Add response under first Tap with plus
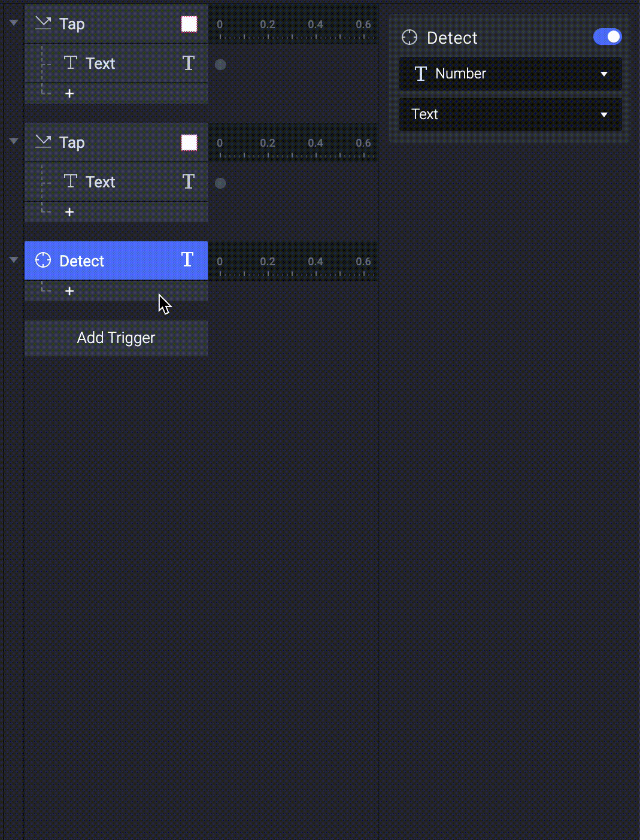 point(69,93)
